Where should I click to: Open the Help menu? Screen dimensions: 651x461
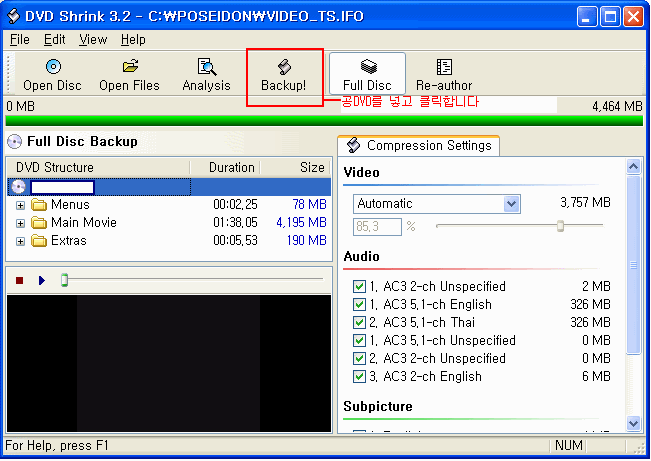tap(133, 40)
